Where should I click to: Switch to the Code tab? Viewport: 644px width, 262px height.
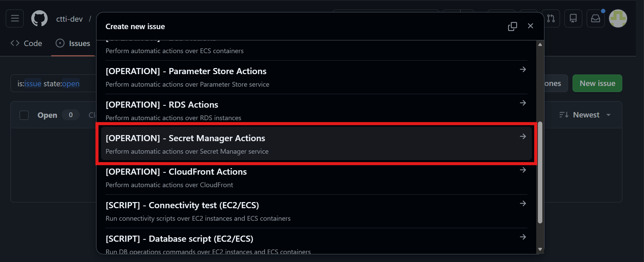(26, 43)
